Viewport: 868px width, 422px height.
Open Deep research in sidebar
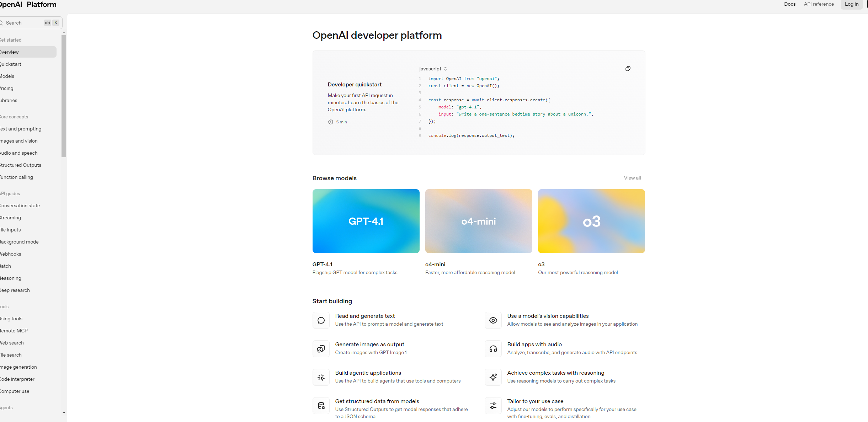tap(28, 290)
